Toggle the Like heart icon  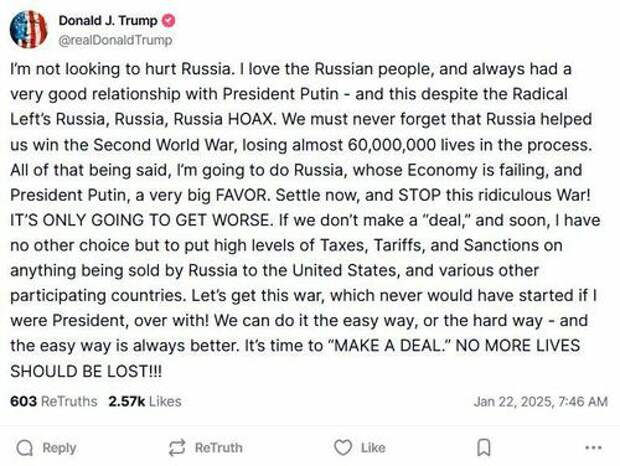tap(343, 448)
